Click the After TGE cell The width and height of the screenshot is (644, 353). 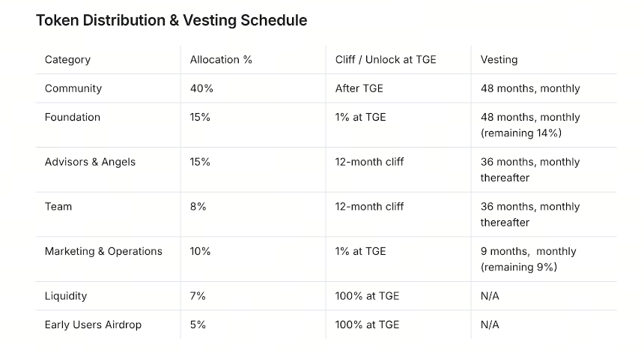(x=359, y=88)
